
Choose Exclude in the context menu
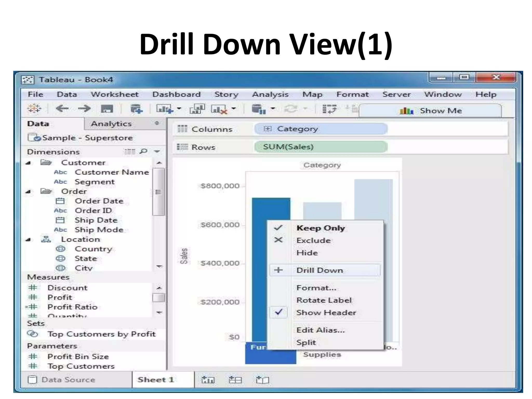pos(313,240)
